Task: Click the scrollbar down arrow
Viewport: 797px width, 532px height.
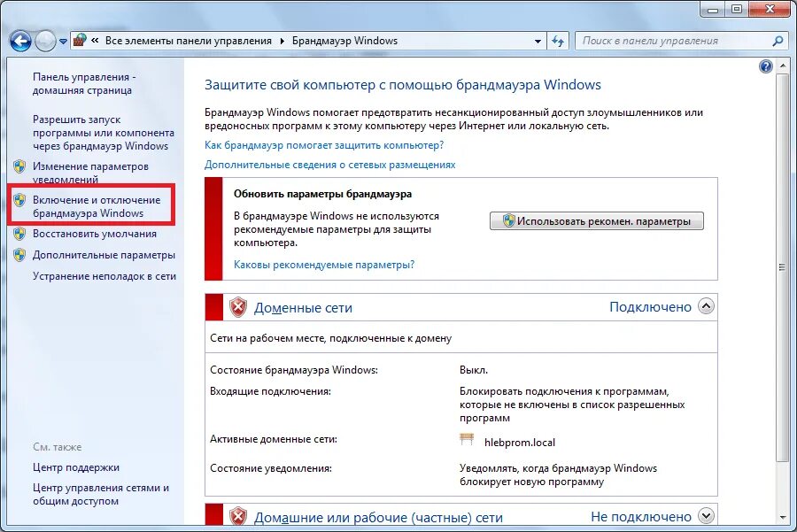Action: pyautogui.click(x=782, y=518)
